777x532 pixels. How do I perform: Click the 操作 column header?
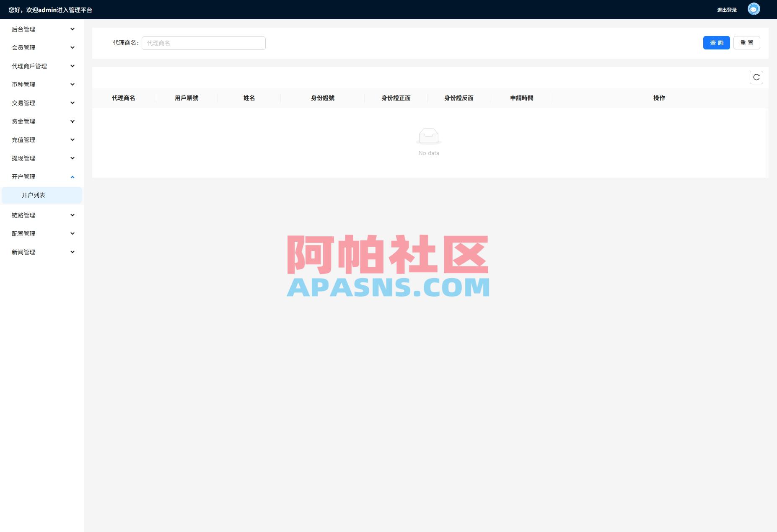(659, 98)
